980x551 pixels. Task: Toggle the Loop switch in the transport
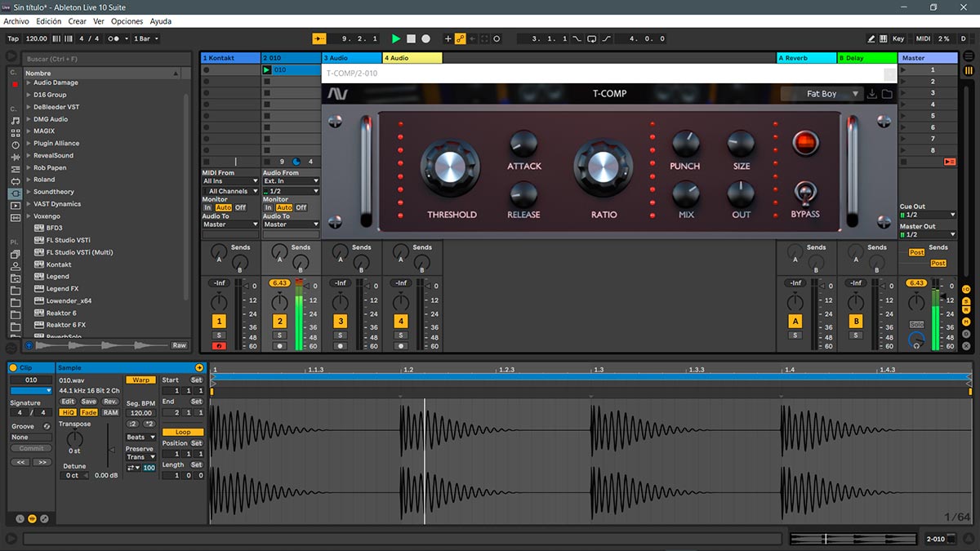[x=592, y=38]
